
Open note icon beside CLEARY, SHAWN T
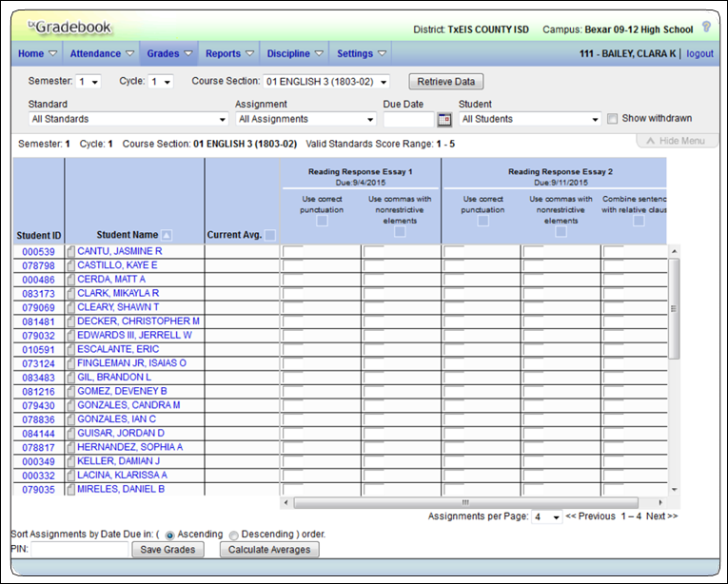[x=70, y=307]
